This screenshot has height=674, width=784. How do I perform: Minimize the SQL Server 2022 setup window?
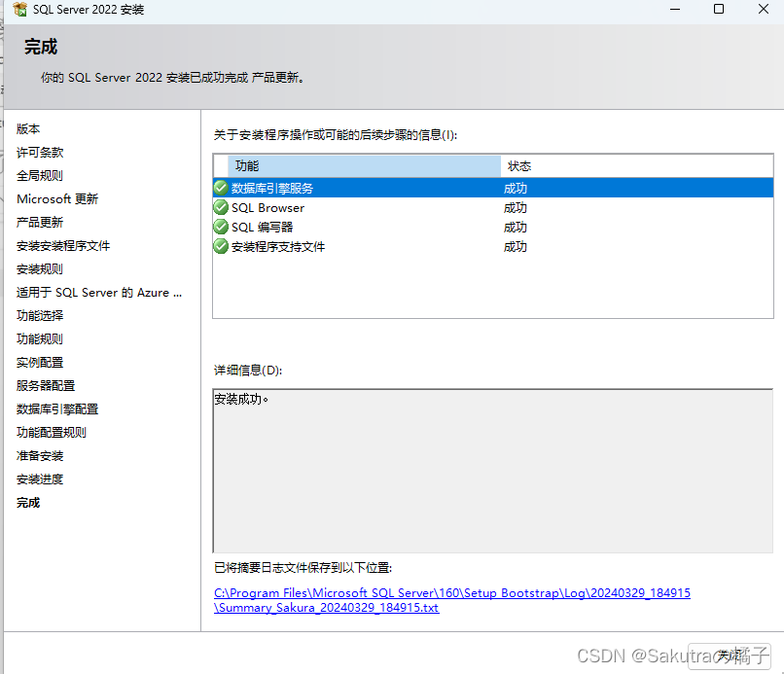[675, 9]
